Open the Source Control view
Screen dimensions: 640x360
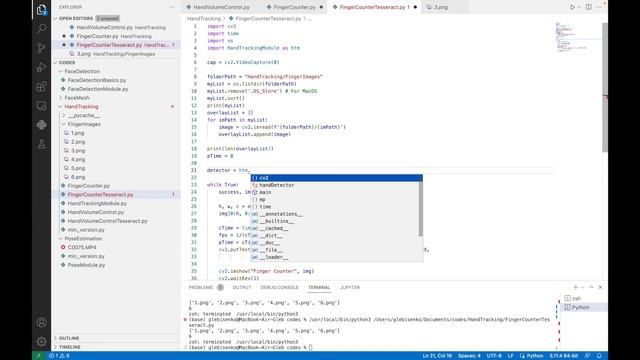[41, 48]
